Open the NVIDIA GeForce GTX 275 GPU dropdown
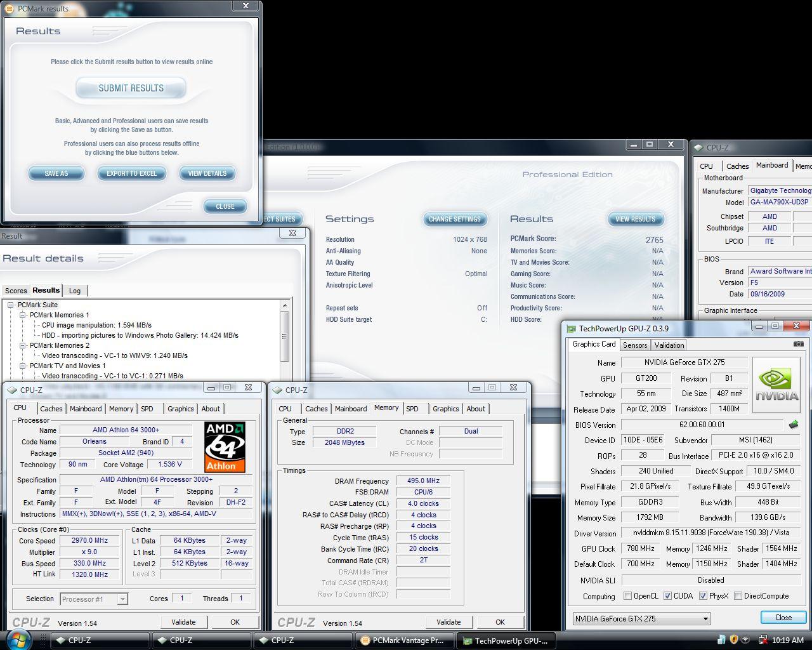The image size is (812, 650). (x=641, y=618)
